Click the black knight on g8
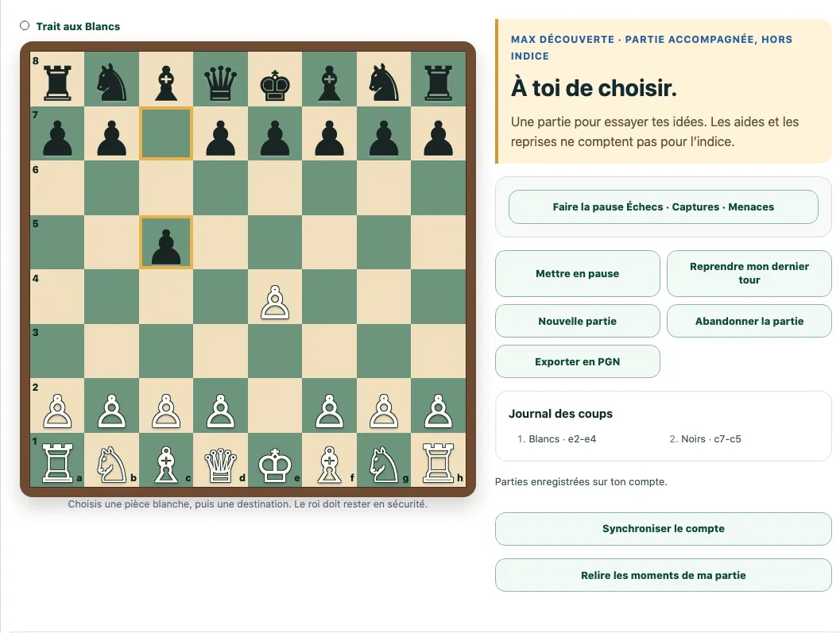This screenshot has width=840, height=633. 384,79
